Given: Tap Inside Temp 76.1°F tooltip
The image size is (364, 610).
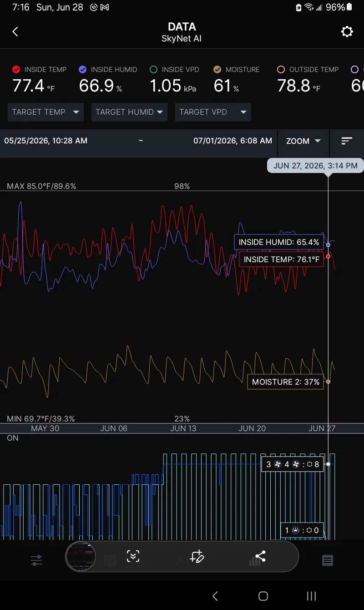Looking at the screenshot, I should coord(281,259).
